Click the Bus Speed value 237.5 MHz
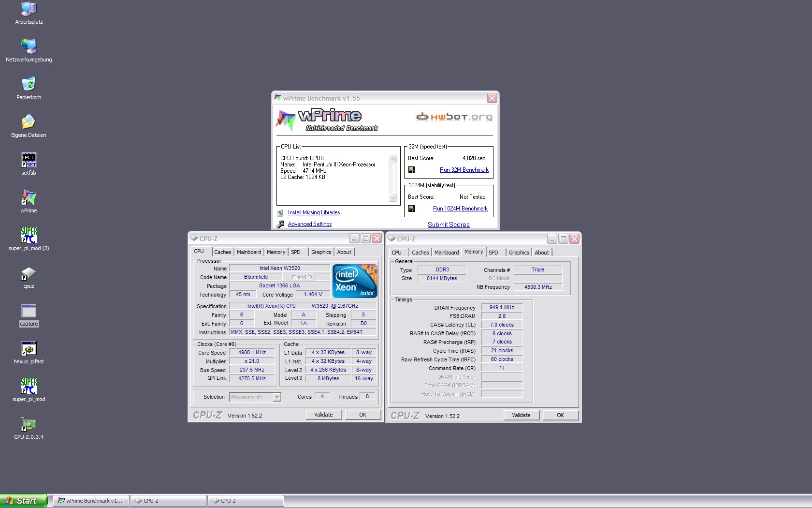Screen dimensions: 812x508 [x=252, y=370]
